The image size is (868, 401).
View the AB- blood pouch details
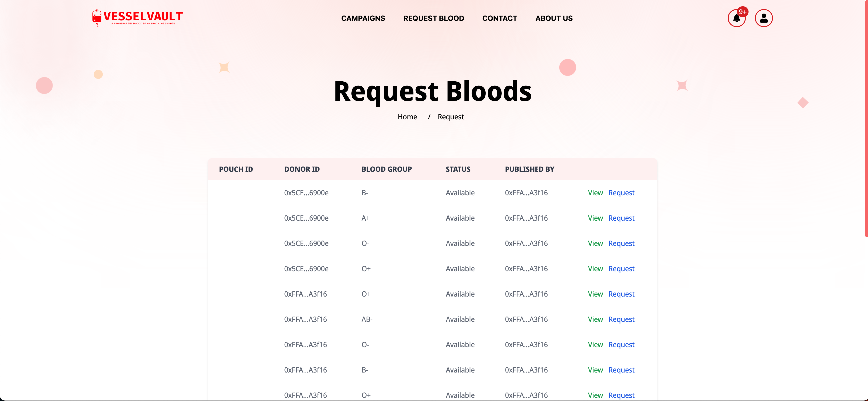[595, 319]
